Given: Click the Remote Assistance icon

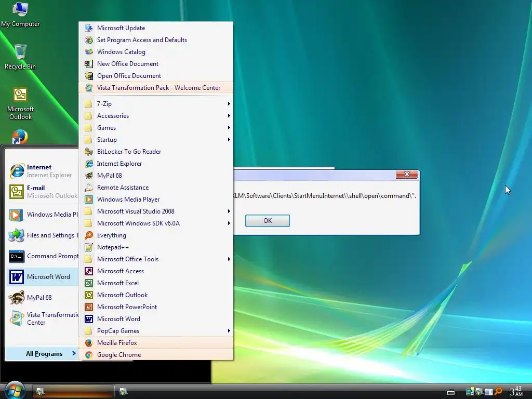Looking at the screenshot, I should (x=89, y=187).
